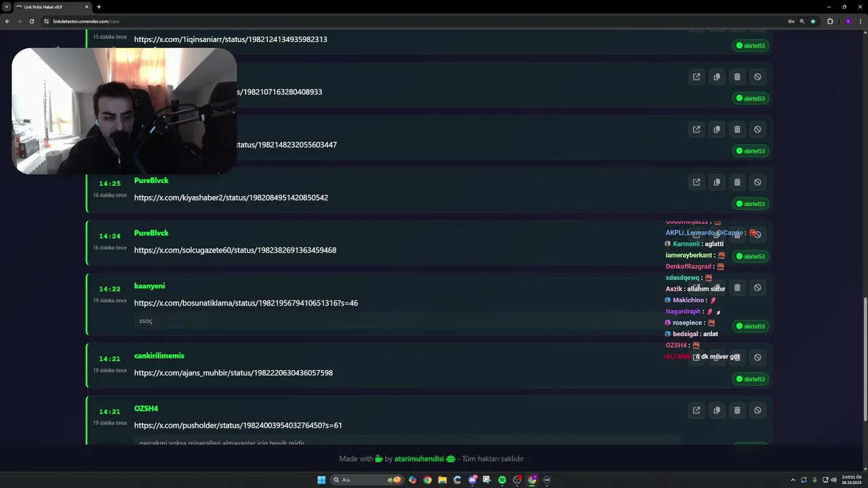Click the streamer webcam overlay
Image resolution: width=868 pixels, height=488 pixels.
[x=124, y=112]
